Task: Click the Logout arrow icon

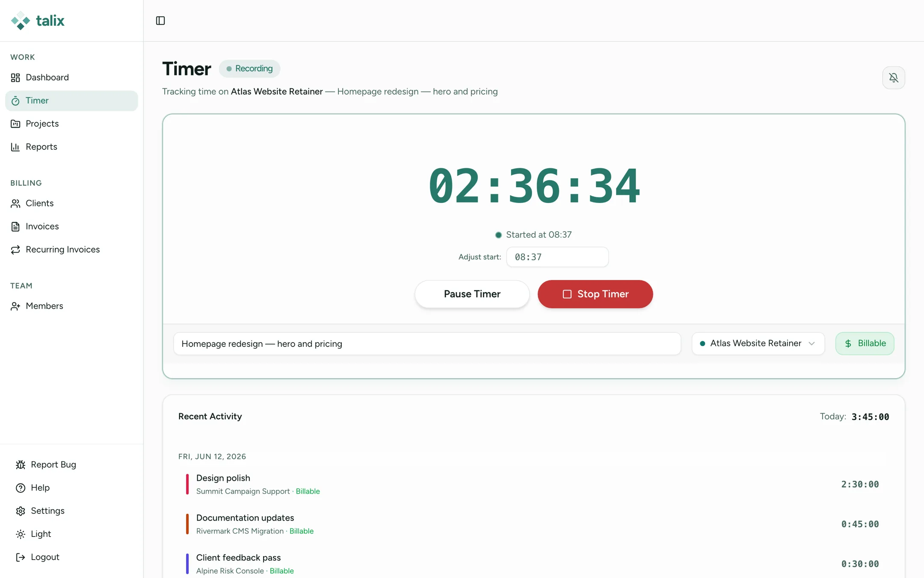Action: coord(21,557)
